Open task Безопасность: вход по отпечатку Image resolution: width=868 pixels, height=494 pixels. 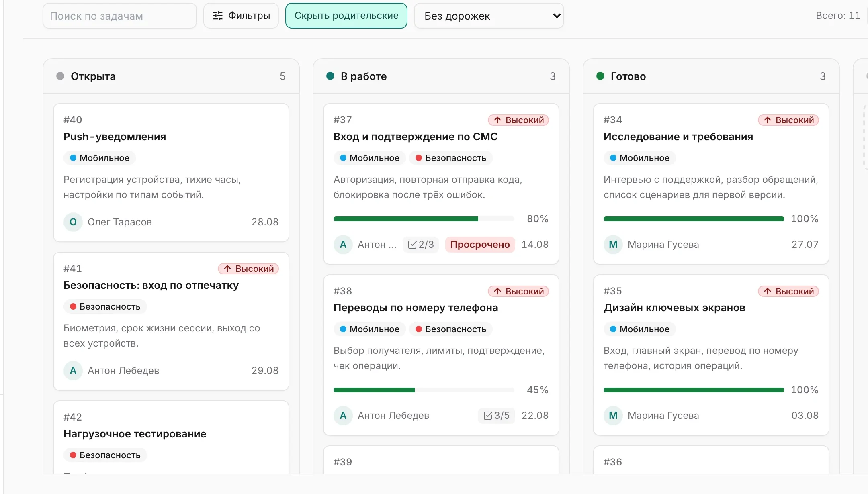click(x=151, y=285)
